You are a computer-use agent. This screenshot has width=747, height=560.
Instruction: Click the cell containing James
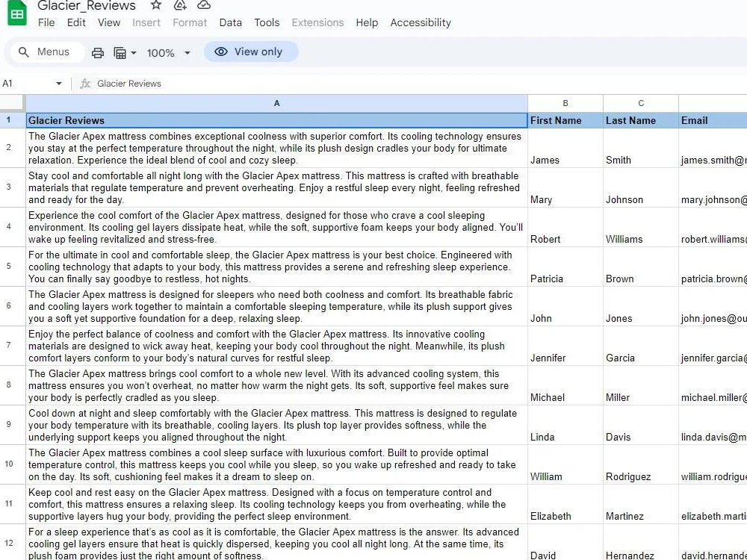click(x=565, y=148)
